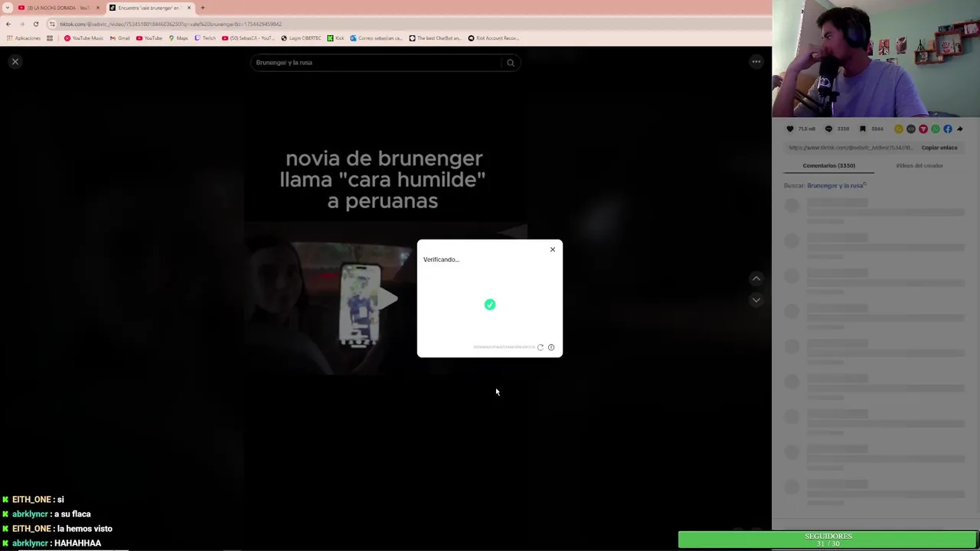This screenshot has height=551, width=980.
Task: Go to previous video with up arrow
Action: [x=756, y=279]
